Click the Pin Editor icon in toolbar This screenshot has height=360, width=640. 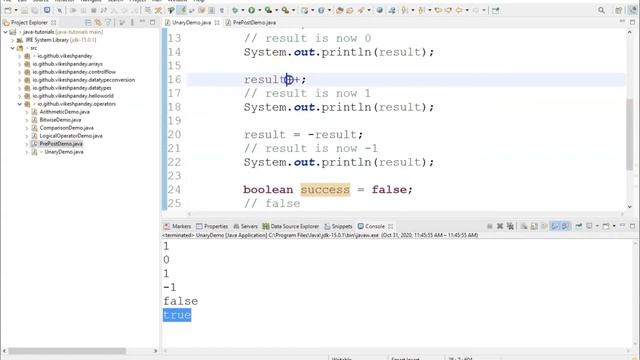pyautogui.click(x=495, y=11)
